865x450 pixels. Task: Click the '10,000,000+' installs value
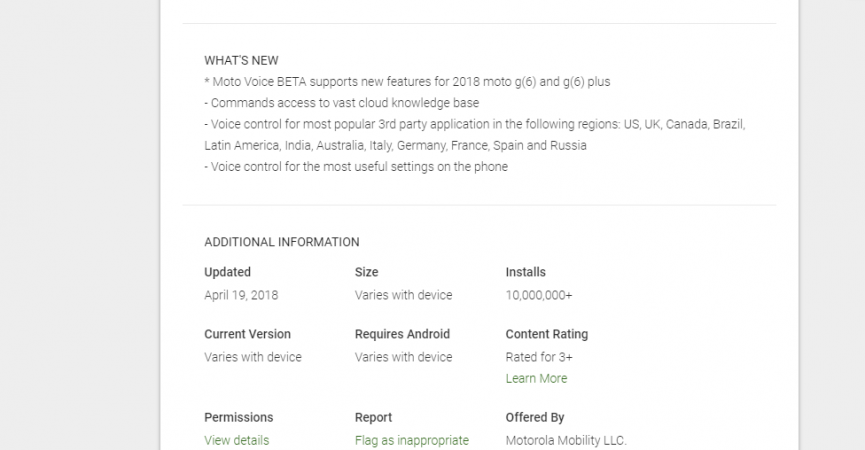[539, 295]
